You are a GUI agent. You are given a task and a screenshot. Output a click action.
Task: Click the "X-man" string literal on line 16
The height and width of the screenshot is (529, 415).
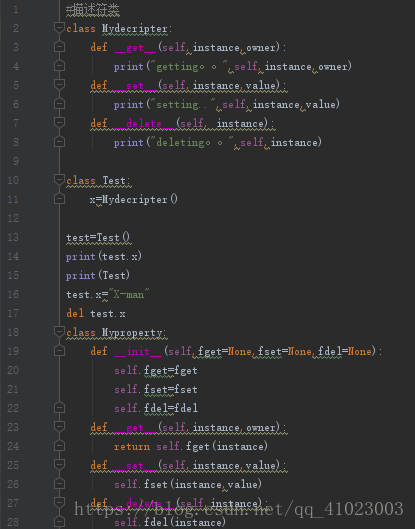coord(129,294)
